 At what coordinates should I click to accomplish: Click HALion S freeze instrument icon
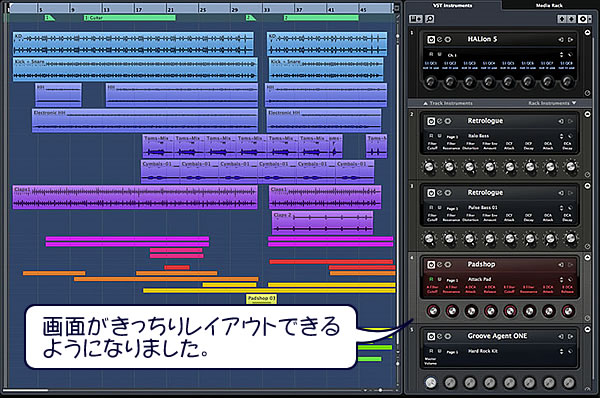tap(447, 39)
